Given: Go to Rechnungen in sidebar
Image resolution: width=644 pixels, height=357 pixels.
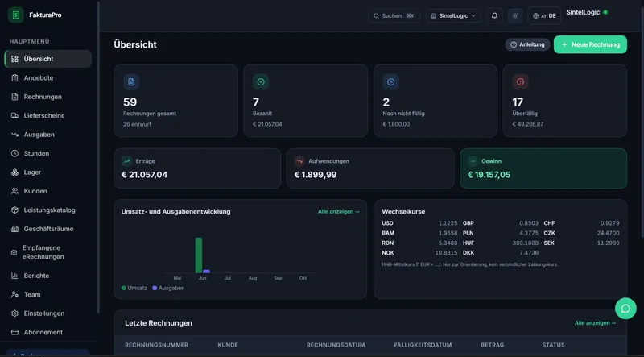Looking at the screenshot, I should [x=48, y=97].
